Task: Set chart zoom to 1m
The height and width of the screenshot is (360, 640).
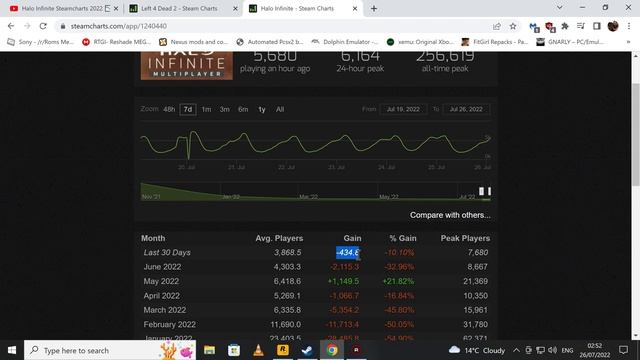Action: pos(207,109)
